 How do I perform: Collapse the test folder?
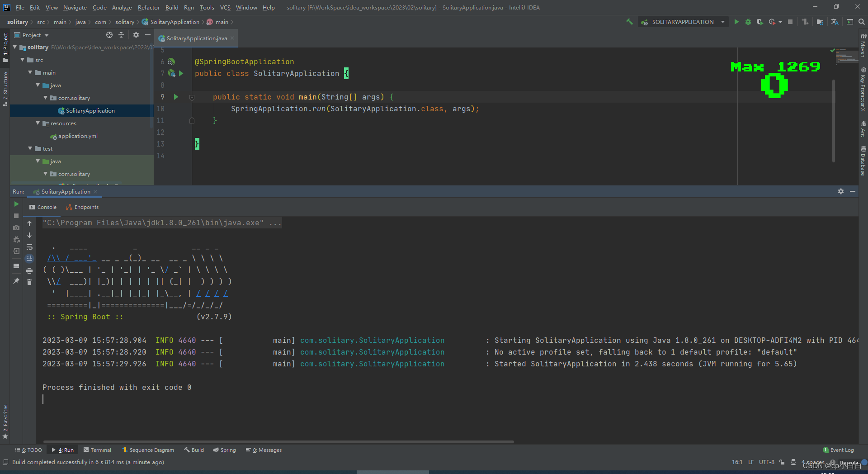point(30,148)
